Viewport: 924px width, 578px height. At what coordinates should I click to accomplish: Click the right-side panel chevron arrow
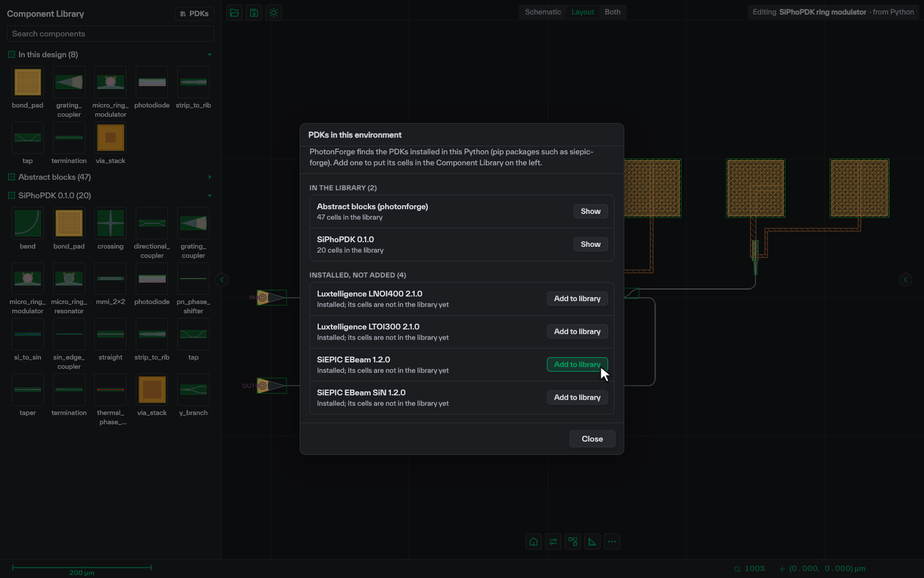[x=906, y=280]
